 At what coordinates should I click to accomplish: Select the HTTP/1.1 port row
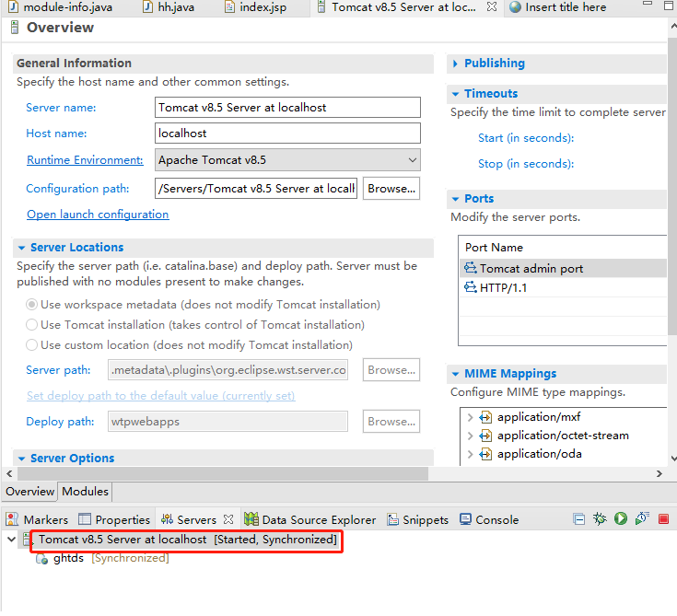[x=564, y=287]
